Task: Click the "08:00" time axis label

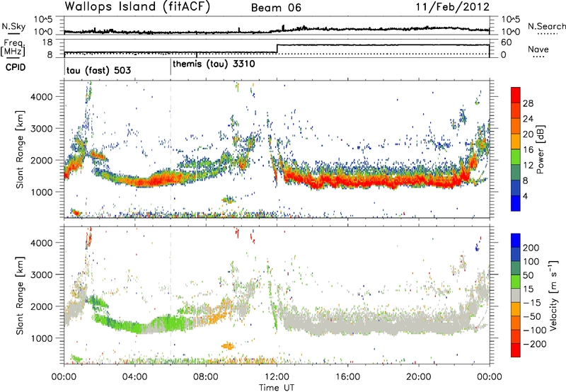Action: pyautogui.click(x=206, y=377)
